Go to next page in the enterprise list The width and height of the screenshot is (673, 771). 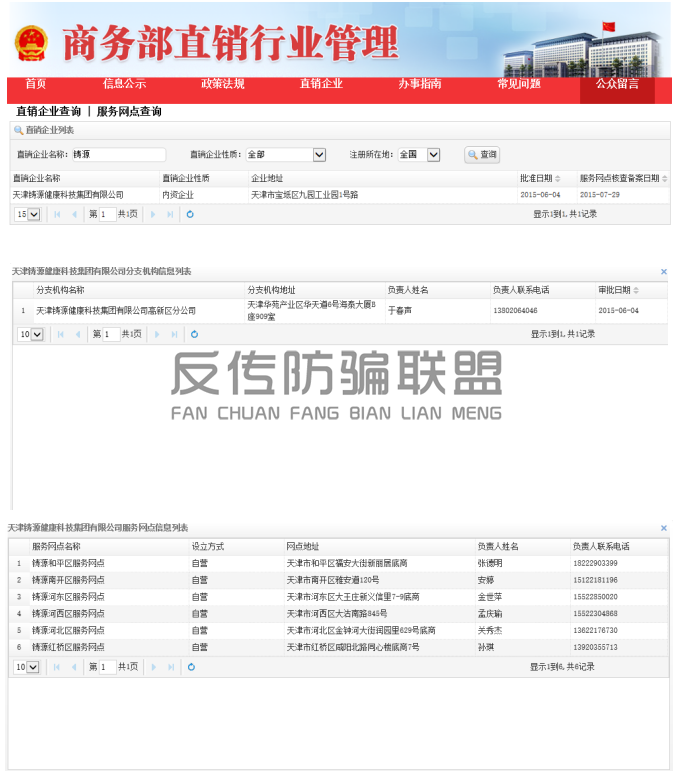click(154, 214)
